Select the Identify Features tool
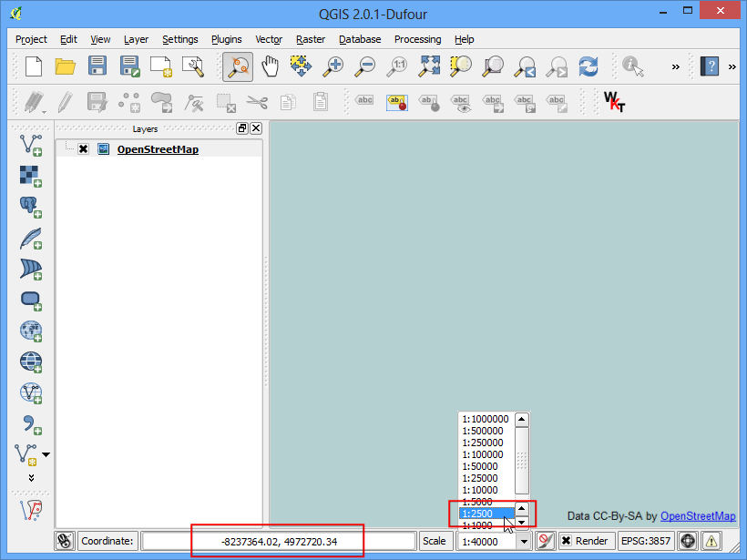Viewport: 747px width, 560px height. pos(632,66)
